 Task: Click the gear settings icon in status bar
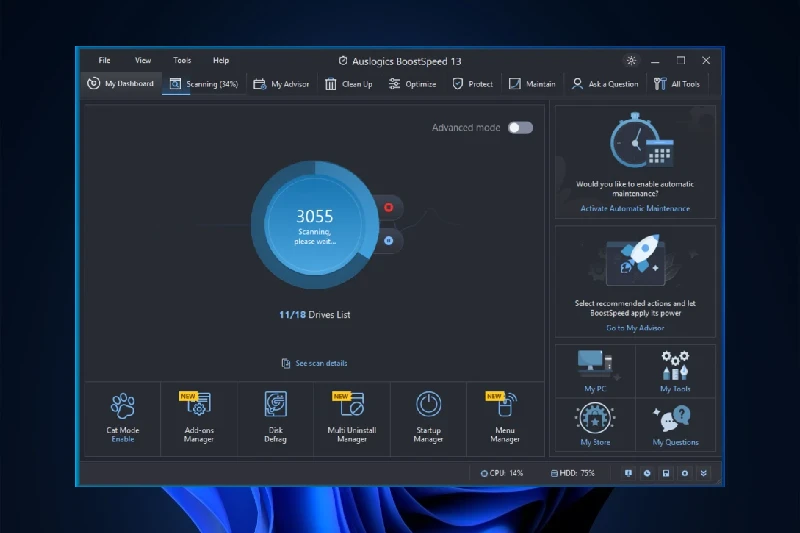pos(685,473)
